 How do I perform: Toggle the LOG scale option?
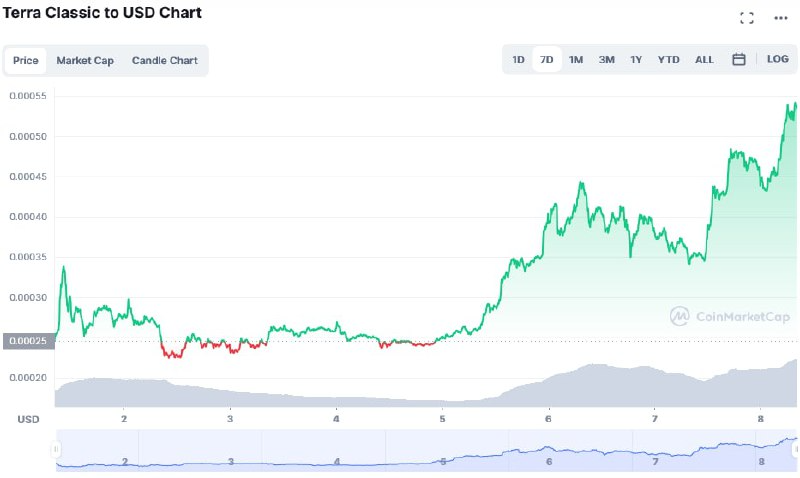778,59
